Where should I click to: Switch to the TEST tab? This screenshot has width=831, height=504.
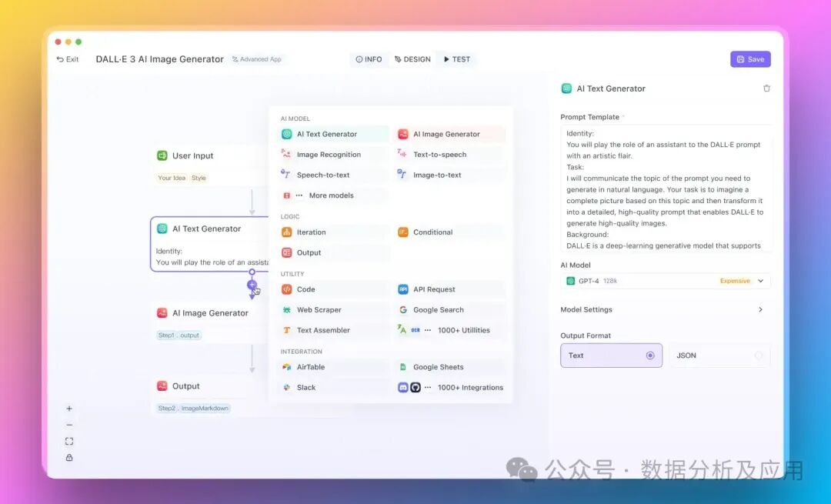457,59
